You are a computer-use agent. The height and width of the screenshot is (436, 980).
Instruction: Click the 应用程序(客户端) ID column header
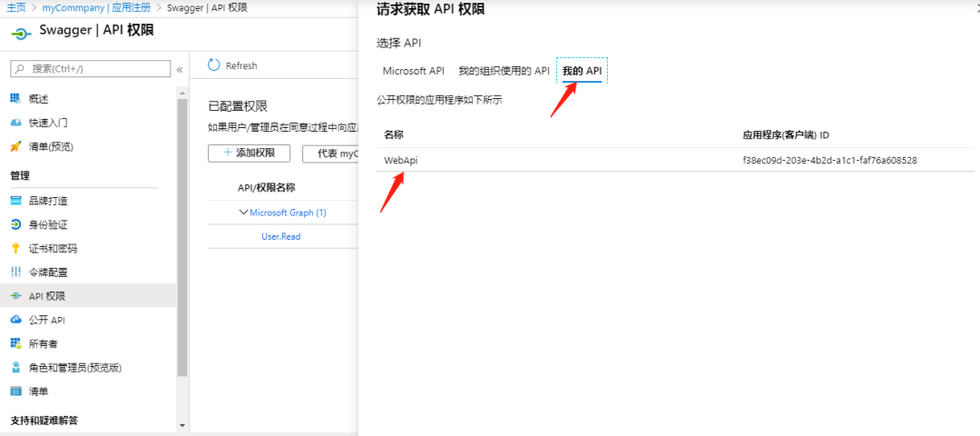tap(786, 135)
